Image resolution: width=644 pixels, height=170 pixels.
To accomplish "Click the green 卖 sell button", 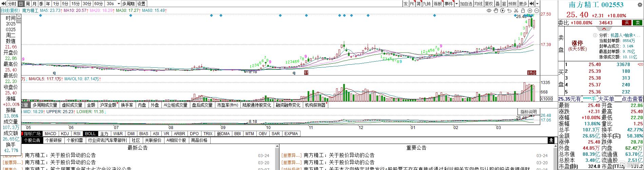I will point(638,23).
